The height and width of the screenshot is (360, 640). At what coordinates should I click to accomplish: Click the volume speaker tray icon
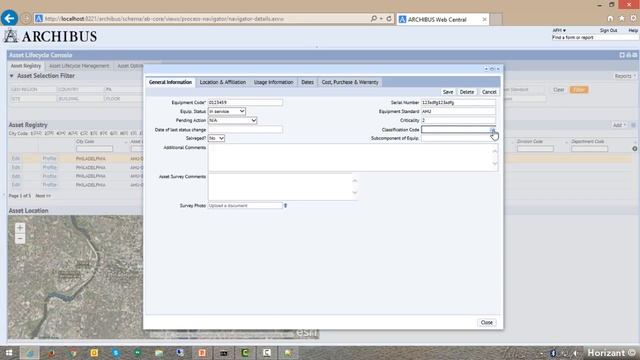tap(575, 353)
